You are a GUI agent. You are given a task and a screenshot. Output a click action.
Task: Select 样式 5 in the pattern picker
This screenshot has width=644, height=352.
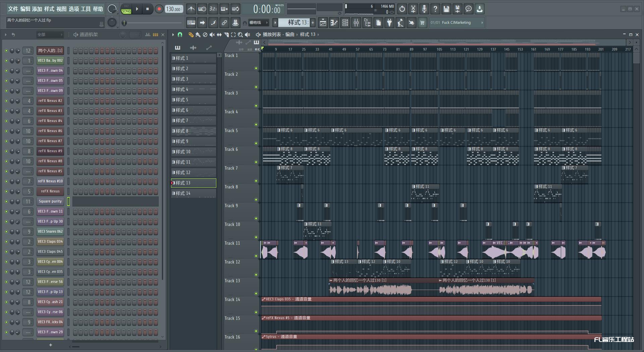(x=194, y=100)
